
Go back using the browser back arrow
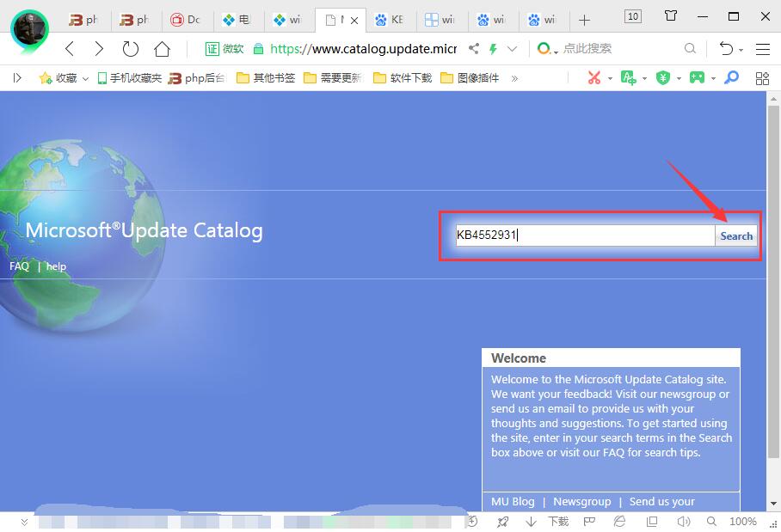click(x=70, y=49)
